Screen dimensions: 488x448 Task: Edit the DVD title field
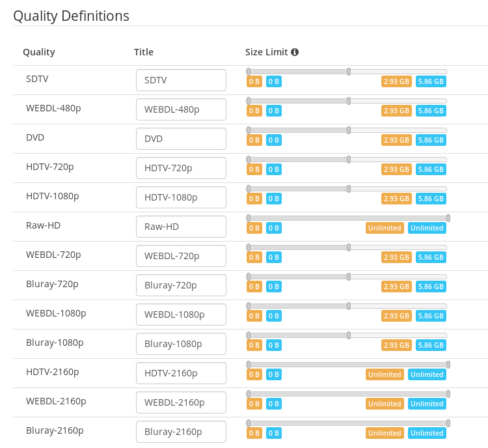tap(181, 139)
